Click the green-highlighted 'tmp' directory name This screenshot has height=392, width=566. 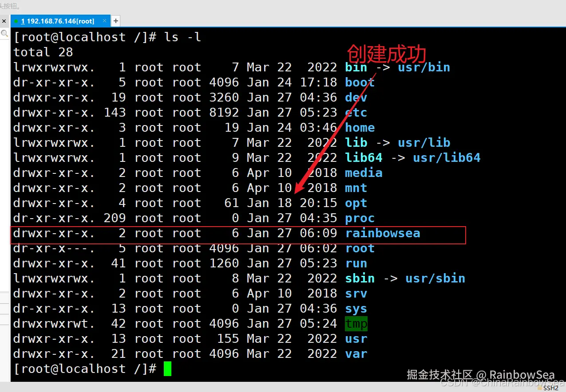pyautogui.click(x=356, y=324)
